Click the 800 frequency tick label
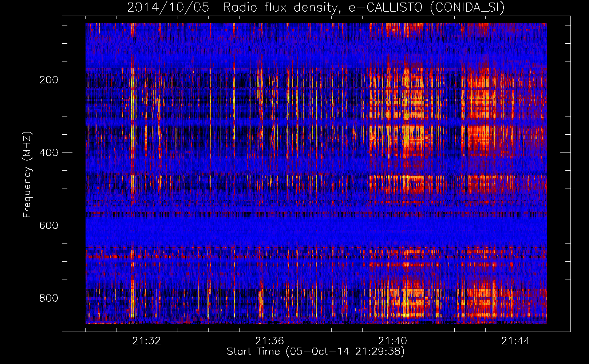Viewport: 589px width, 364px height. [49, 298]
